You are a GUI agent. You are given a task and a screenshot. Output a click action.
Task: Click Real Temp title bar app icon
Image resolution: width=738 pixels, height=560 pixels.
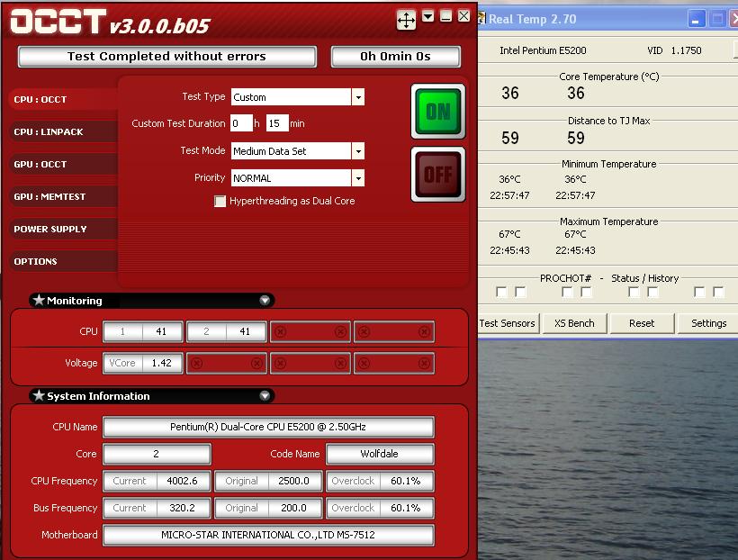click(x=482, y=19)
